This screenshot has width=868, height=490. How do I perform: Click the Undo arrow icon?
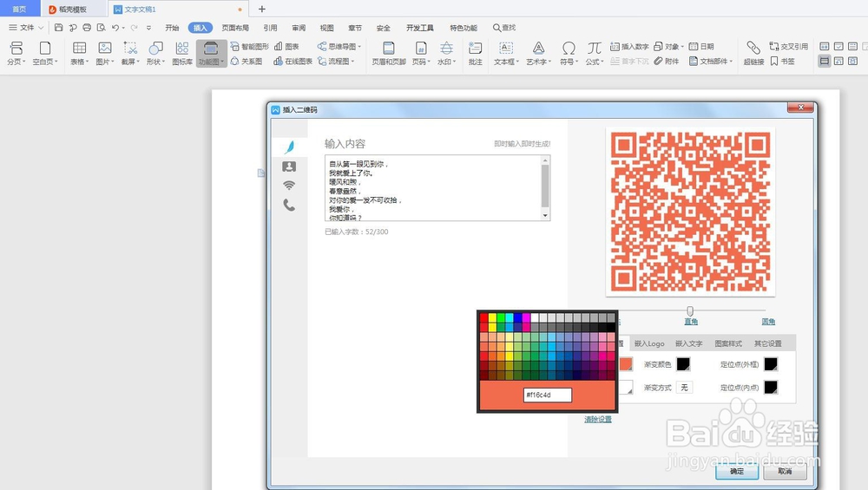pyautogui.click(x=115, y=27)
